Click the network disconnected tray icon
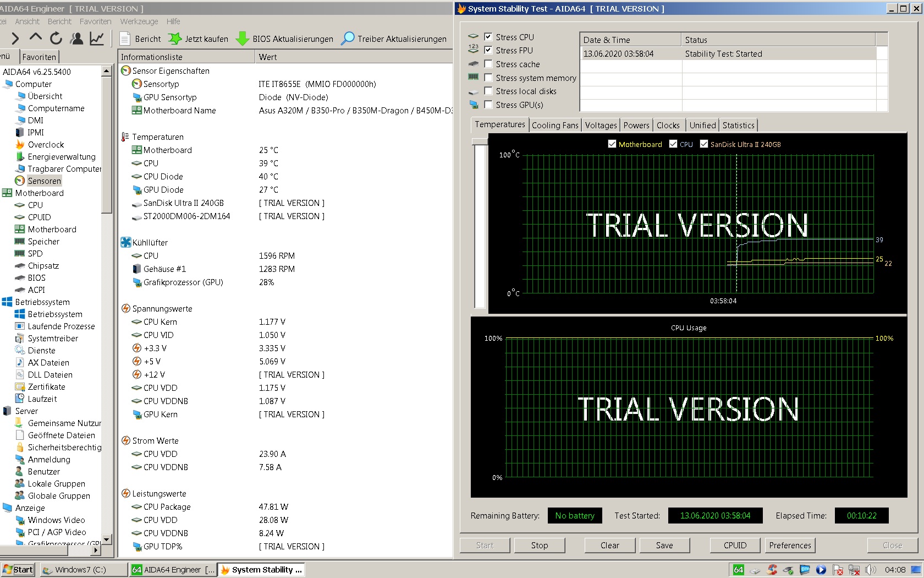The width and height of the screenshot is (924, 578). (x=854, y=570)
